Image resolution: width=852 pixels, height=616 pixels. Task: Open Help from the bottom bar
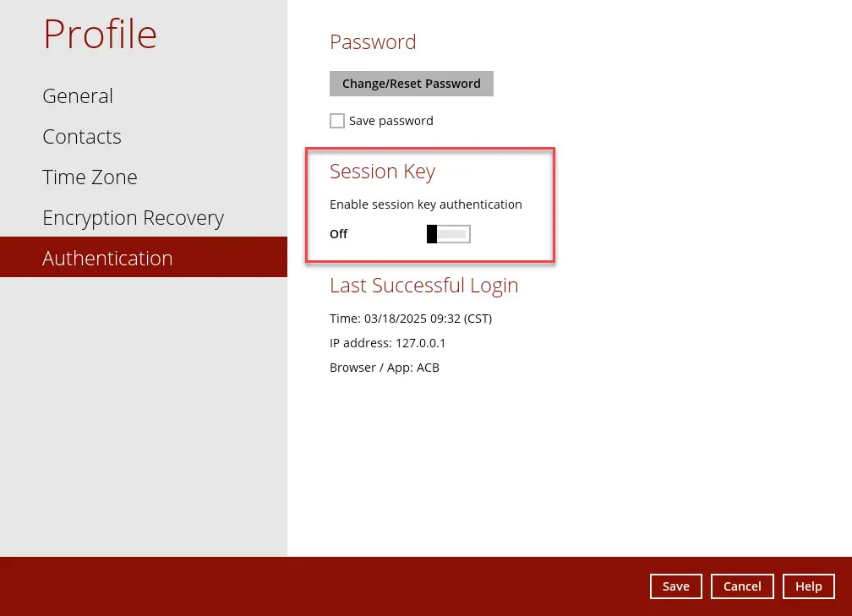tap(809, 586)
